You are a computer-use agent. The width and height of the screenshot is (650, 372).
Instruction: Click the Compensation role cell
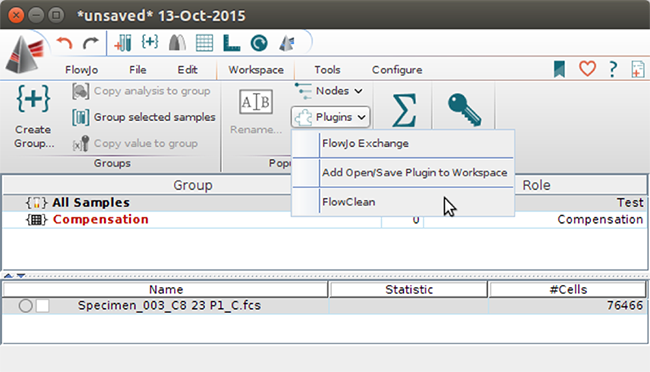point(600,219)
